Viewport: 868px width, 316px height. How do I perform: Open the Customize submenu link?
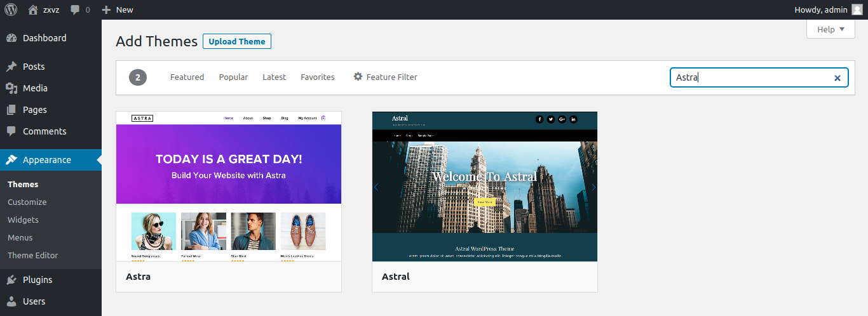(27, 202)
